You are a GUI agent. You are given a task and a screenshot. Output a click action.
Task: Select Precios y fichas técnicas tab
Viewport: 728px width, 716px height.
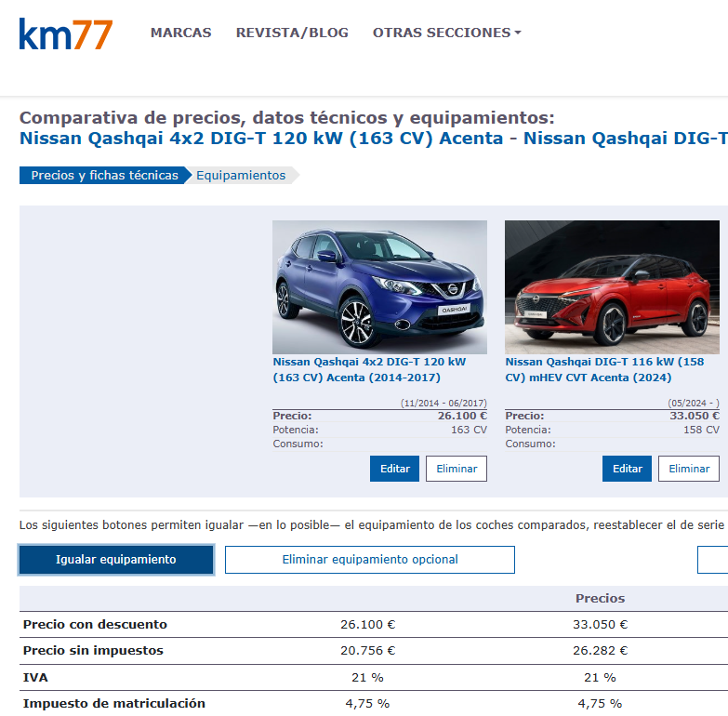(104, 175)
